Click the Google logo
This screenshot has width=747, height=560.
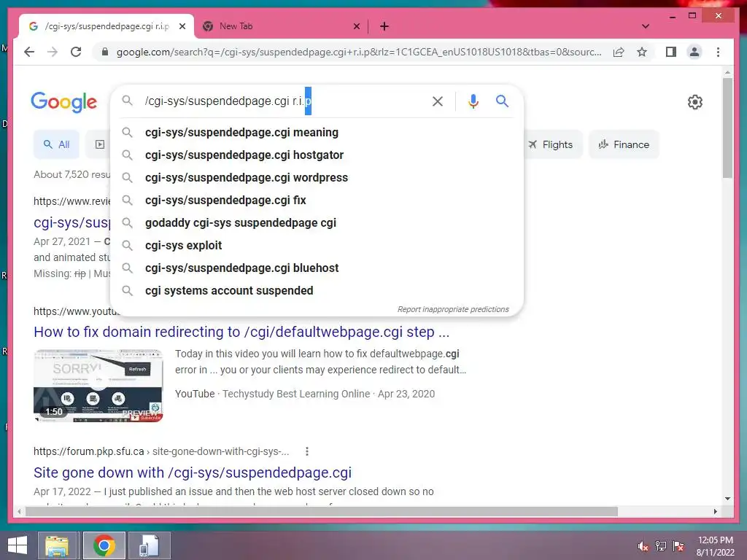(x=64, y=102)
